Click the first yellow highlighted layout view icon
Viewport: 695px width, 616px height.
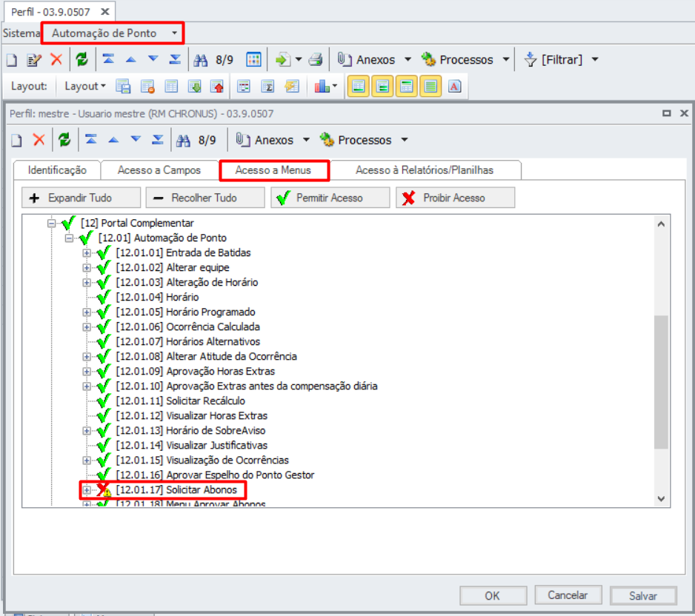click(x=358, y=86)
